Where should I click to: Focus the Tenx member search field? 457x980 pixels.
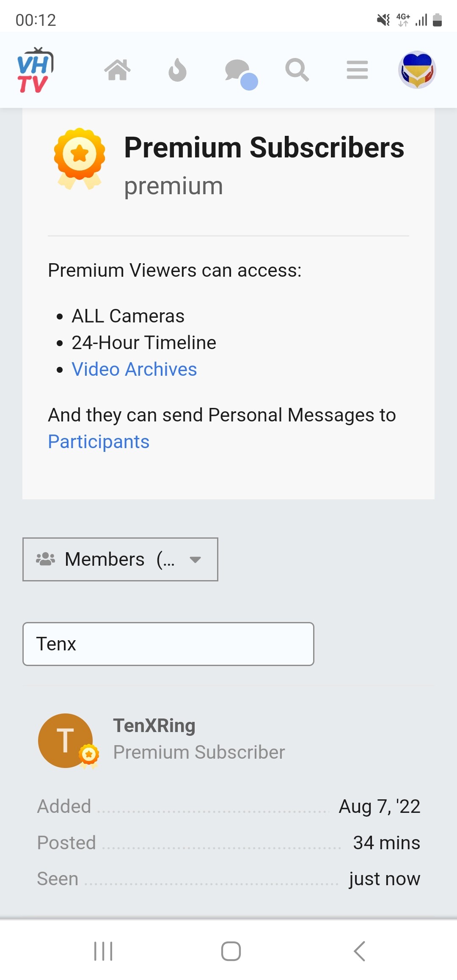(168, 644)
